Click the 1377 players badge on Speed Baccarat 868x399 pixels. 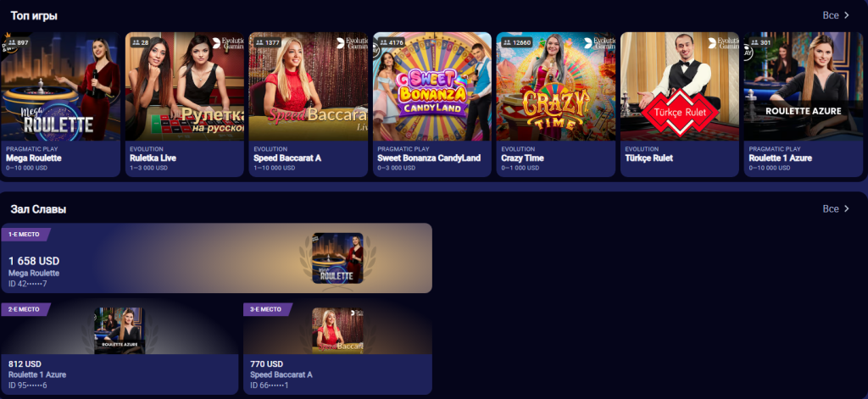pyautogui.click(x=266, y=42)
